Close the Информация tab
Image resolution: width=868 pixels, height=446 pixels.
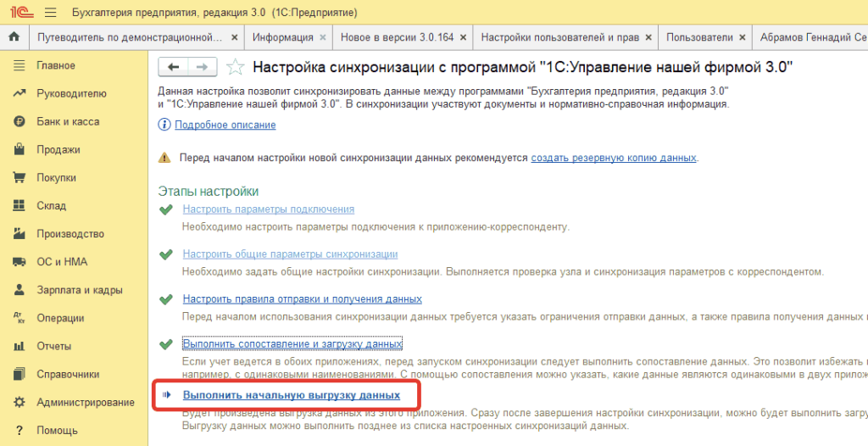pyautogui.click(x=323, y=37)
